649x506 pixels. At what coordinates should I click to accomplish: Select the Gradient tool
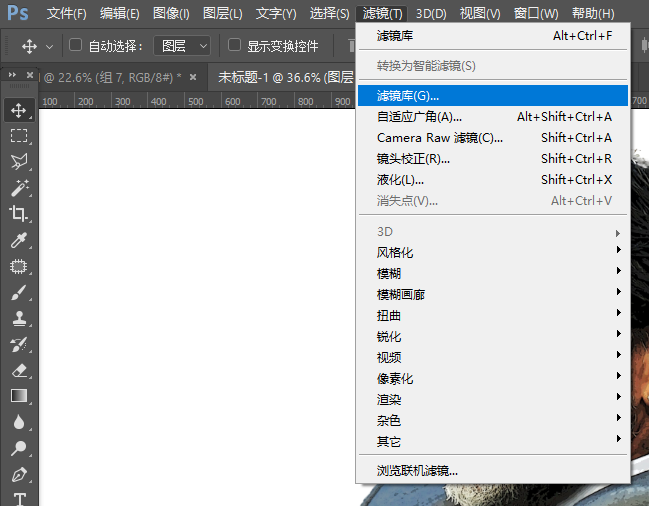point(19,396)
